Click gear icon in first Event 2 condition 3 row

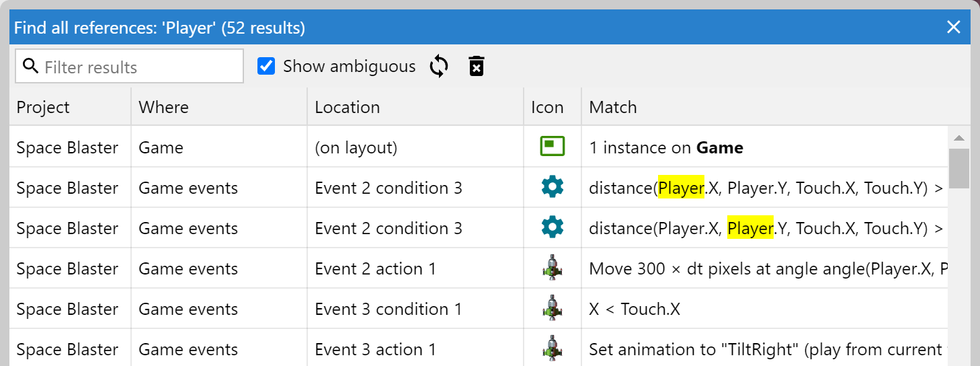[552, 188]
